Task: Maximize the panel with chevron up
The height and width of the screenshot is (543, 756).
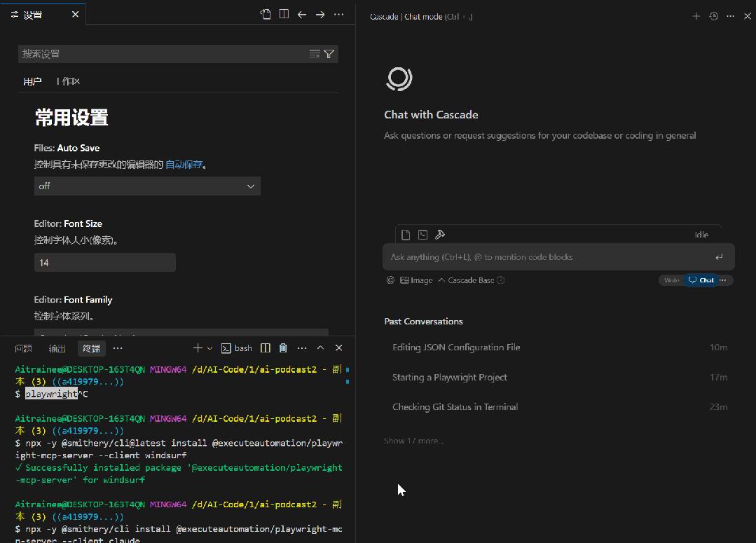Action: coord(320,348)
